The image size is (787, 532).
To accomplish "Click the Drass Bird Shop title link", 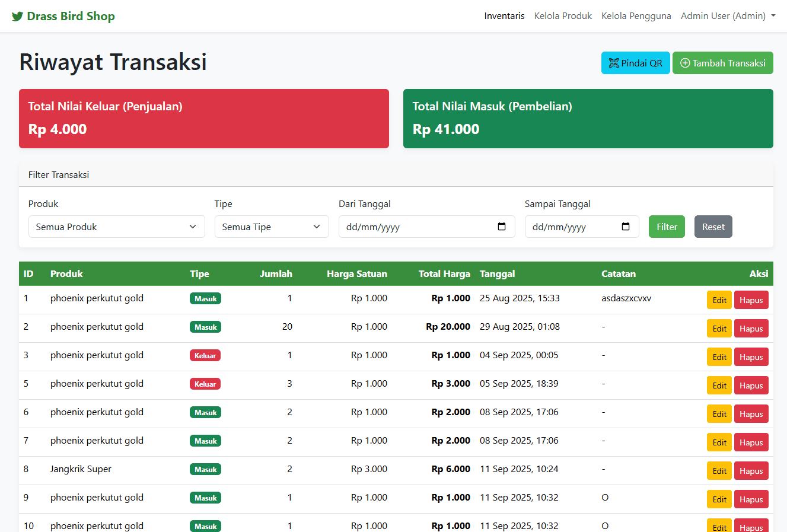I will tap(70, 16).
